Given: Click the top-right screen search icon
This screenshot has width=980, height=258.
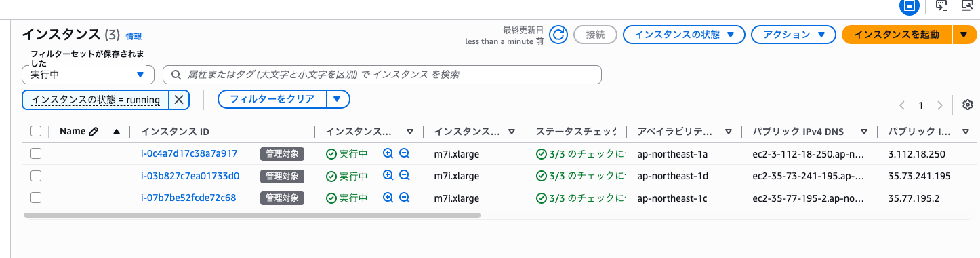Looking at the screenshot, I should click(967, 5).
